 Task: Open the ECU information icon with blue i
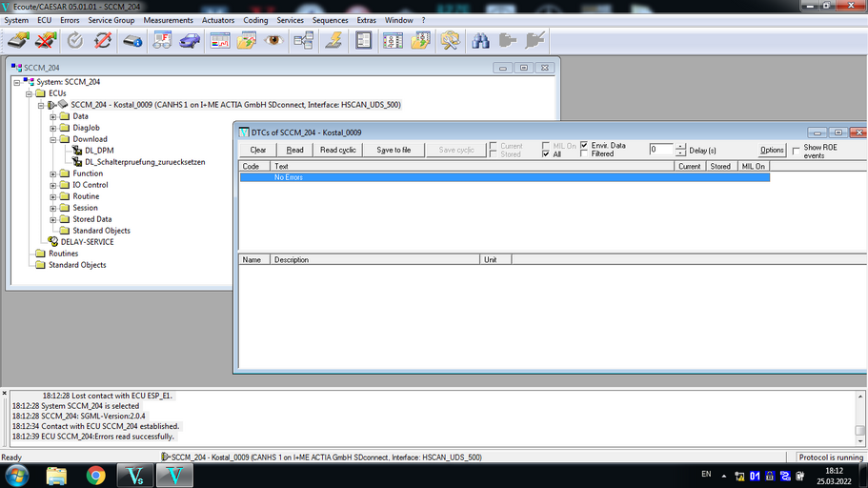click(x=132, y=40)
